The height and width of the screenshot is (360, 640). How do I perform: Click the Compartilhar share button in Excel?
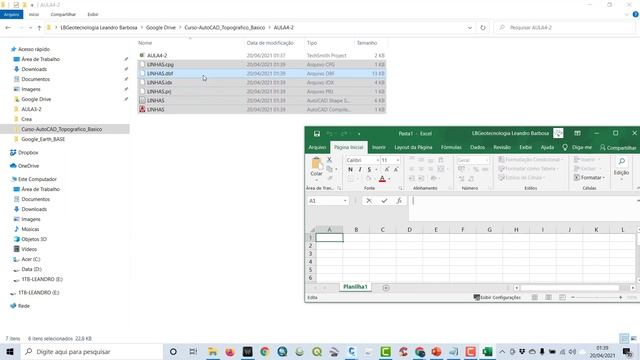pos(618,147)
